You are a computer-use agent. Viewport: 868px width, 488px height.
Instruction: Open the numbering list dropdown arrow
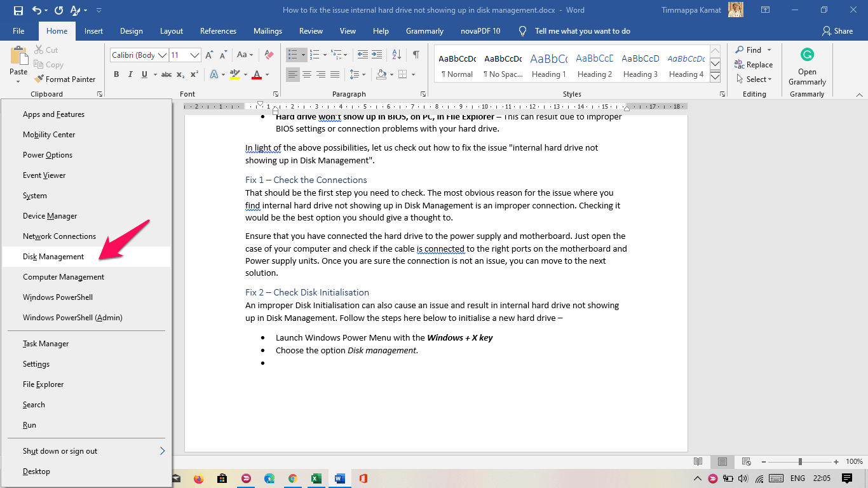(x=325, y=55)
